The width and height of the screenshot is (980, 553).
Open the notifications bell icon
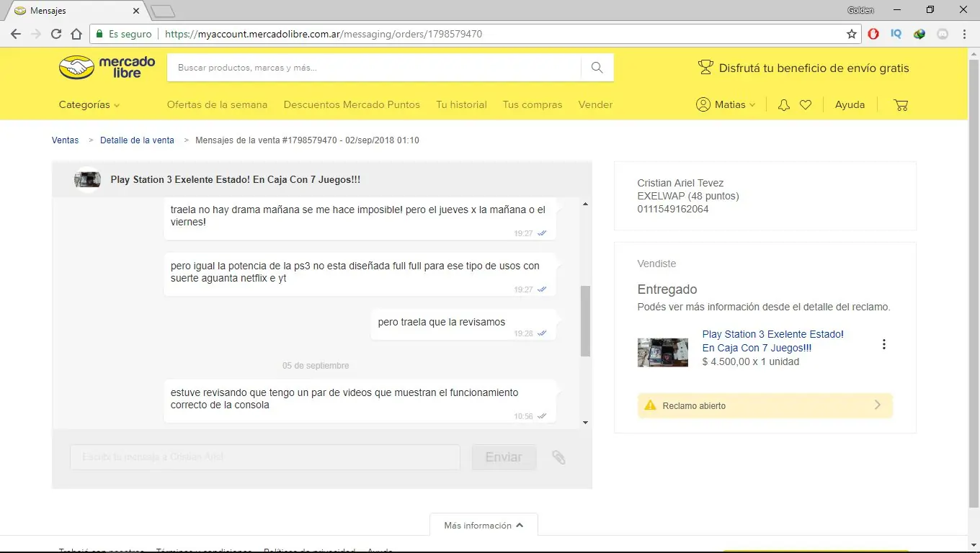pyautogui.click(x=784, y=105)
